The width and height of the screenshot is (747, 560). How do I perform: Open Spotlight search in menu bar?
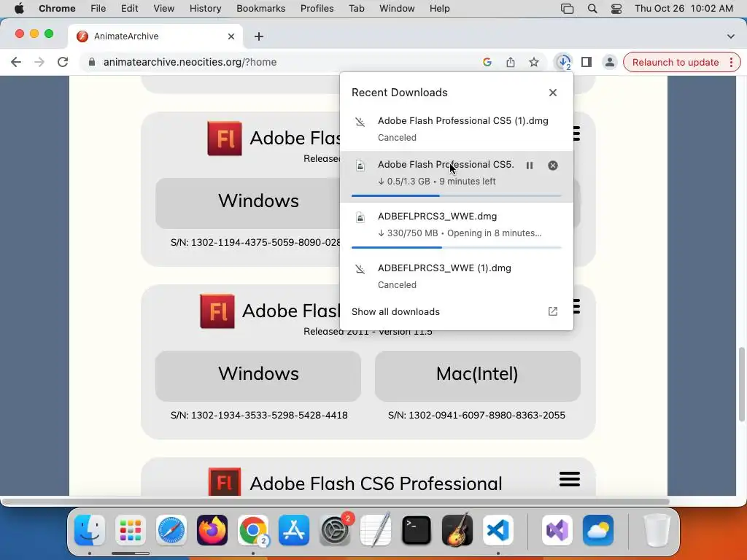[592, 8]
